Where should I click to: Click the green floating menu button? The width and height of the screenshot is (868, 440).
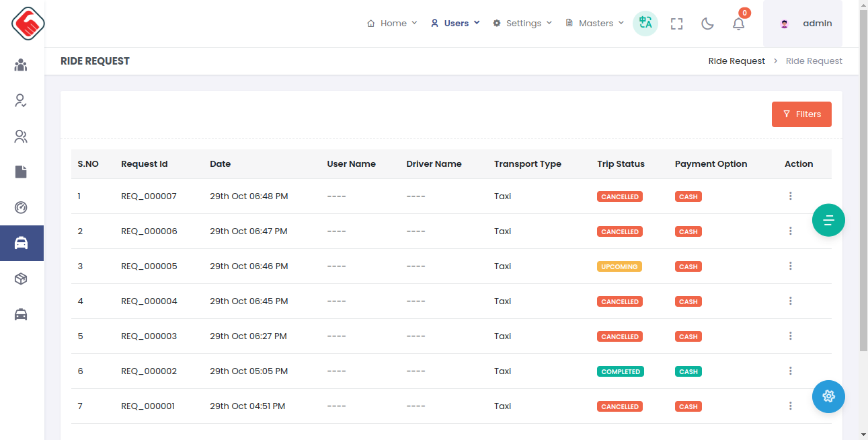pos(828,220)
